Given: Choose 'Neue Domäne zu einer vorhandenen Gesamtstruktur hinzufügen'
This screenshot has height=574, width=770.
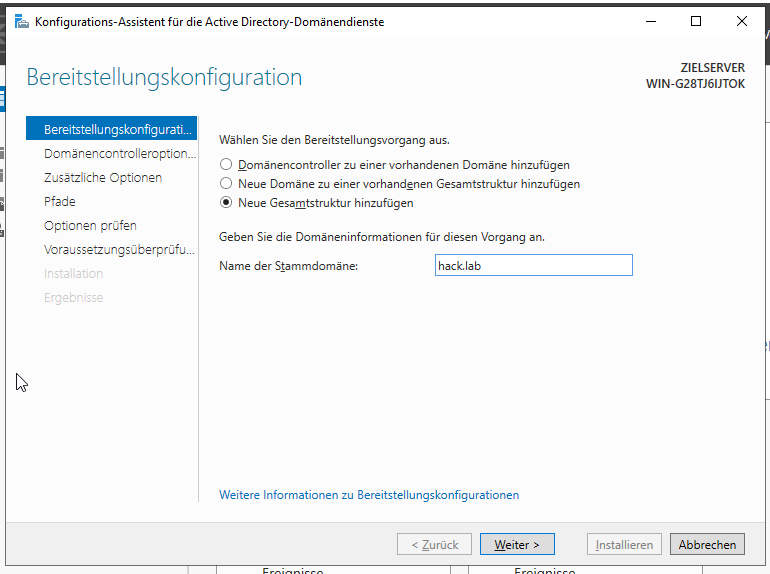Looking at the screenshot, I should click(x=227, y=184).
